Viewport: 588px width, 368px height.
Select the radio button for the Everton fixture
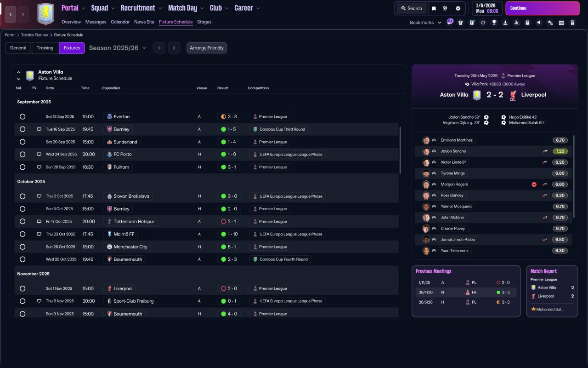(x=23, y=117)
